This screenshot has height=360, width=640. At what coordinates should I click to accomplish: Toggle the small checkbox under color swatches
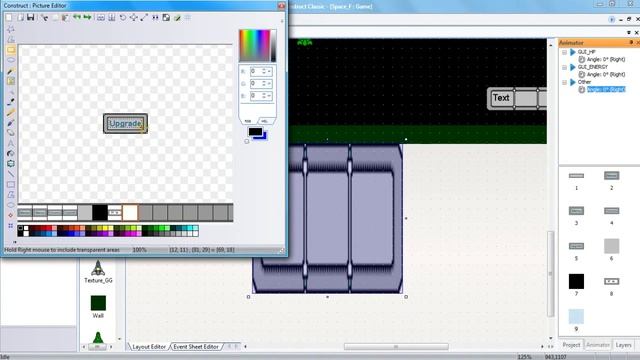[x=247, y=141]
